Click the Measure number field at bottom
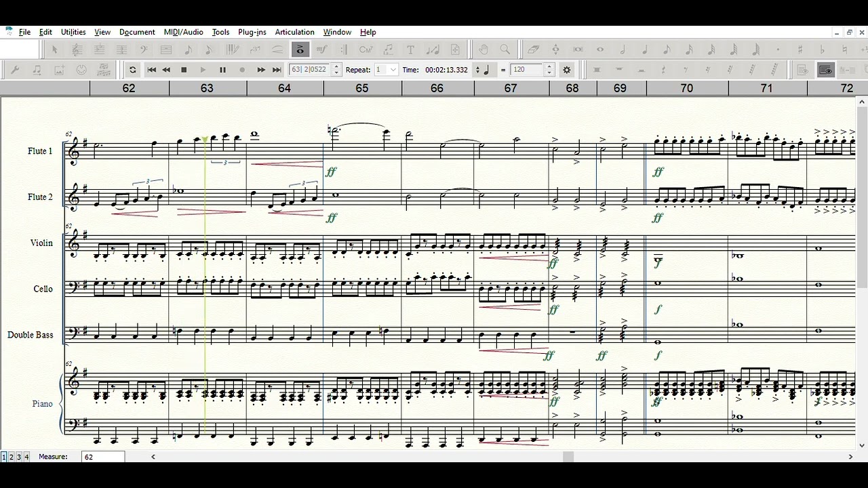The image size is (868, 488). coord(103,457)
